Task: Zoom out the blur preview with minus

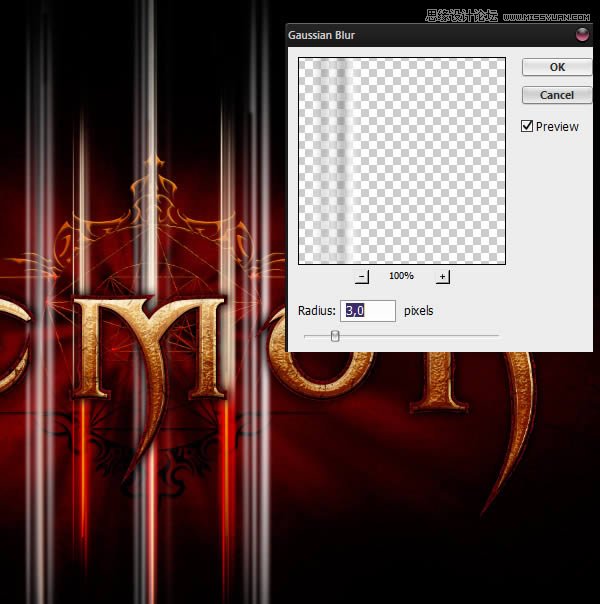Action: (362, 277)
